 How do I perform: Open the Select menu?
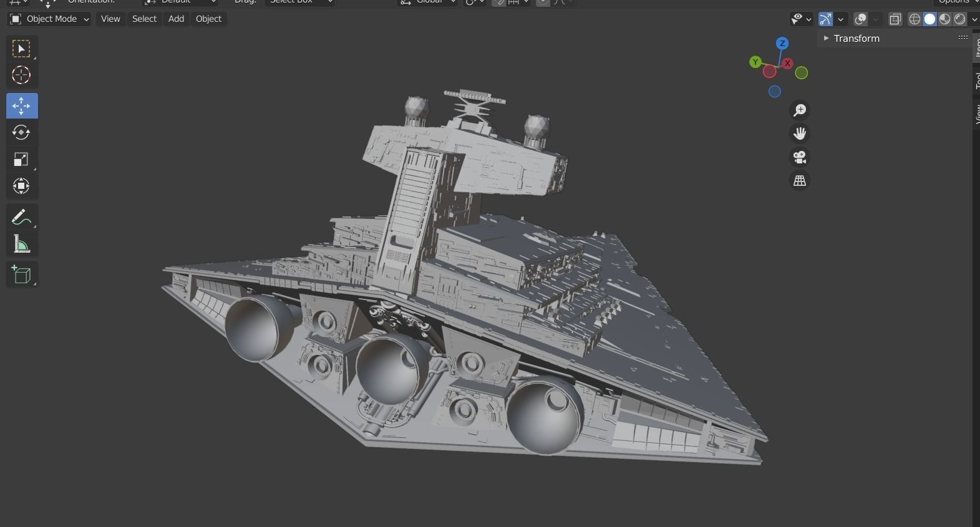click(x=144, y=19)
